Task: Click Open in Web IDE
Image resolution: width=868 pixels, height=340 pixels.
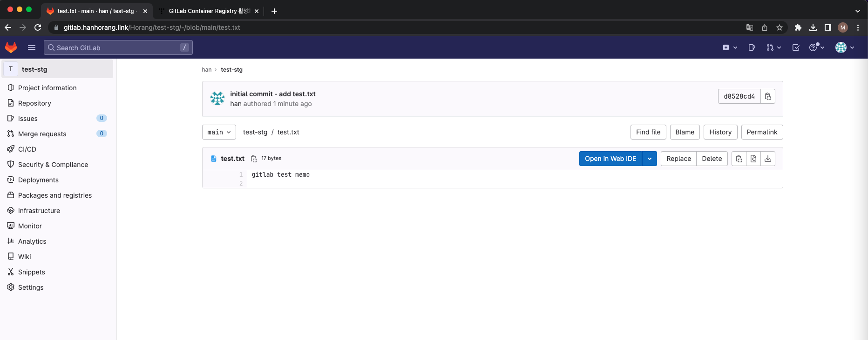Action: [610, 159]
